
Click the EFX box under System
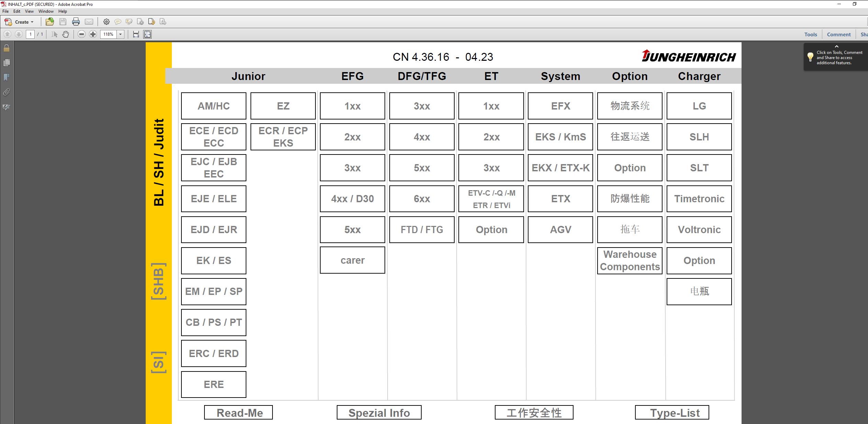click(x=560, y=106)
